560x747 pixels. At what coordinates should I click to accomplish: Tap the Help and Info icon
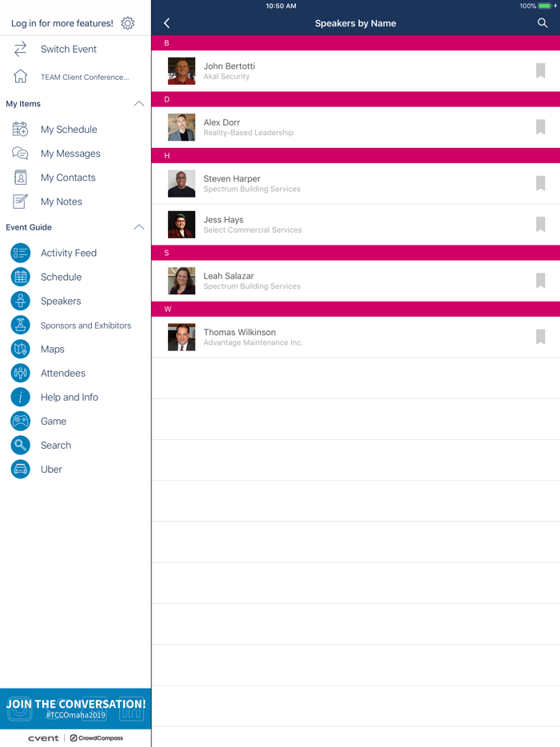click(x=21, y=397)
